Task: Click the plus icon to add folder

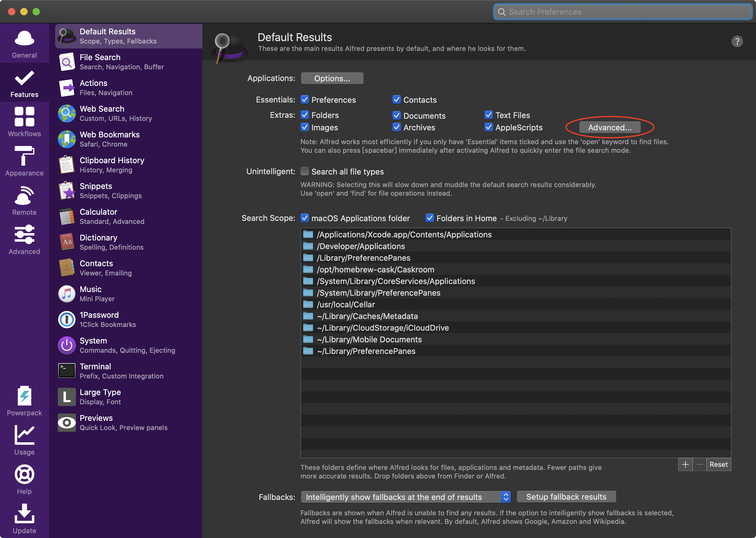Action: tap(685, 464)
